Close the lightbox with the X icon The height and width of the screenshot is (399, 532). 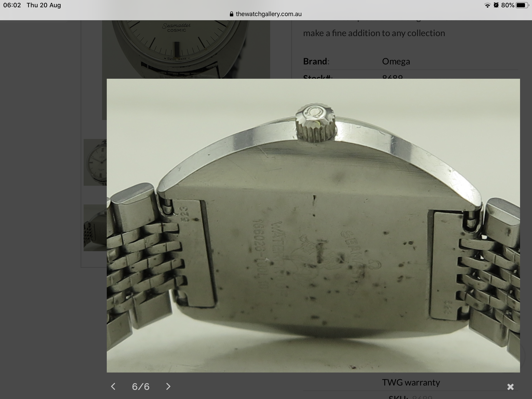pyautogui.click(x=510, y=387)
